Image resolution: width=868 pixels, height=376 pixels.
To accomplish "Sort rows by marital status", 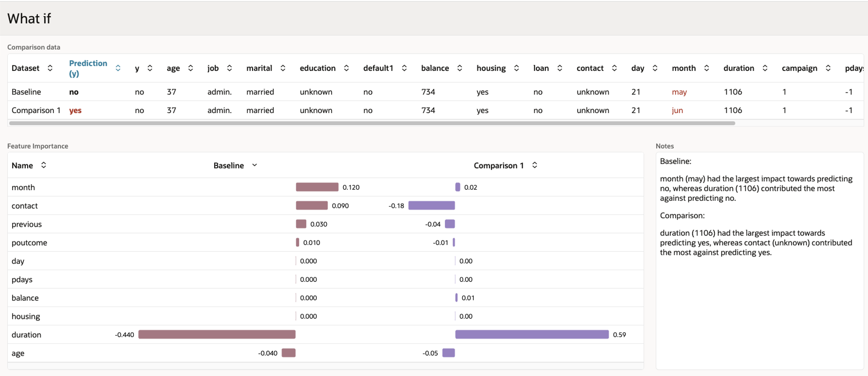I will tap(283, 68).
